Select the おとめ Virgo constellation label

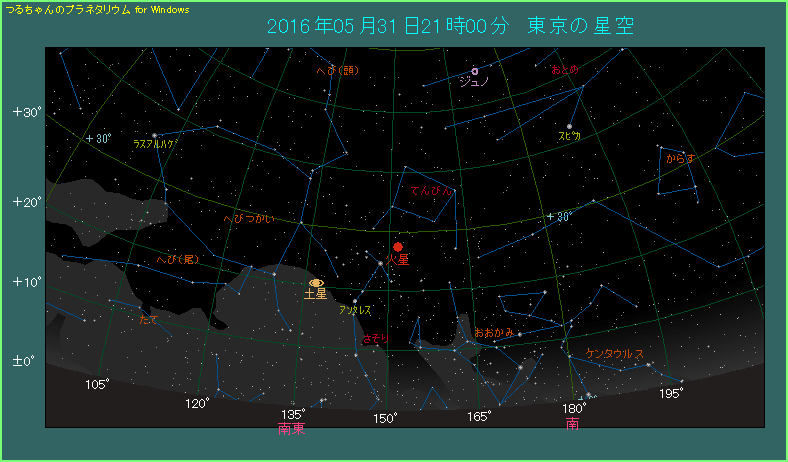click(x=565, y=70)
